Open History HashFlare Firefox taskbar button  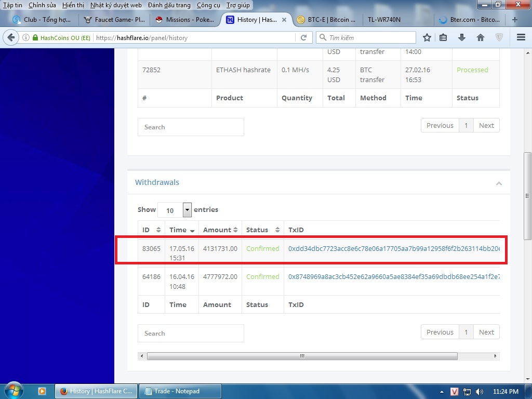point(96,391)
